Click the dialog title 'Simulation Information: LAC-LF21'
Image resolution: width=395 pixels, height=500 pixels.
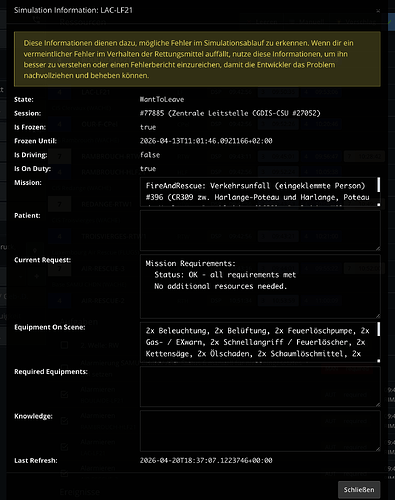[73, 10]
